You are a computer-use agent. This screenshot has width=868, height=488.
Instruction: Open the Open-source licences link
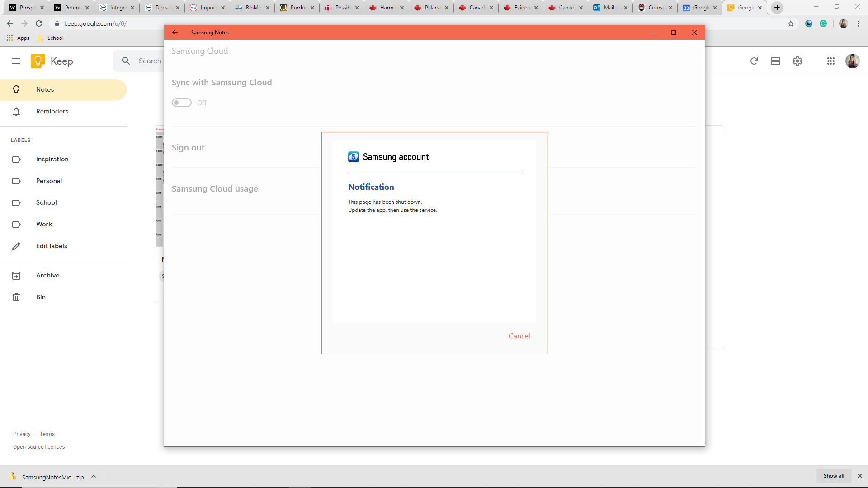[x=39, y=447]
